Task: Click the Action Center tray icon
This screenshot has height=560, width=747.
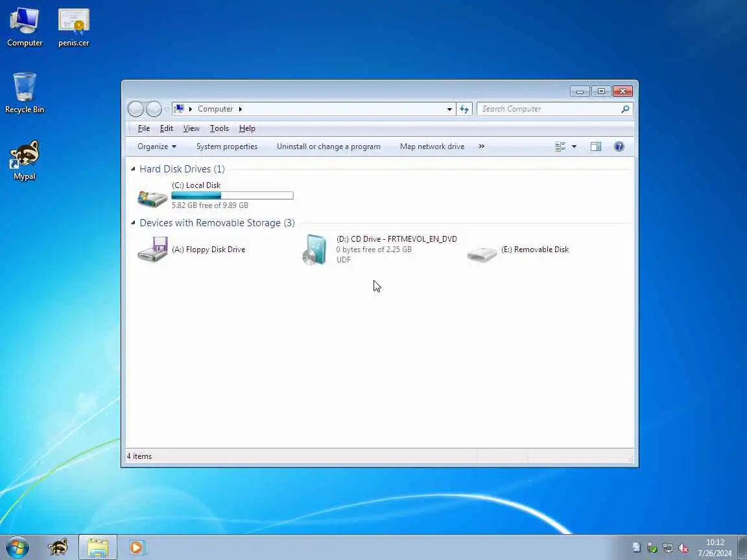Action: pos(637,548)
